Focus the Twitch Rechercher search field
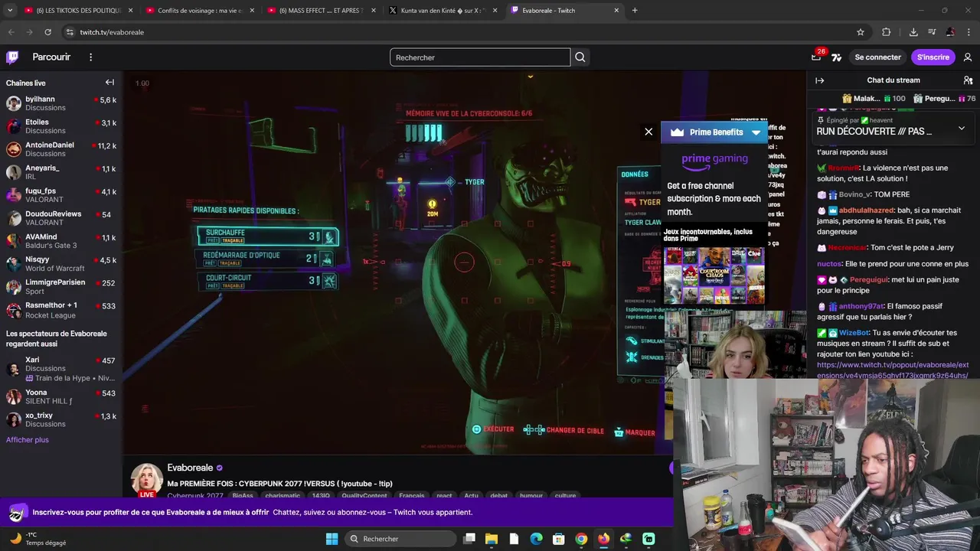 [480, 57]
